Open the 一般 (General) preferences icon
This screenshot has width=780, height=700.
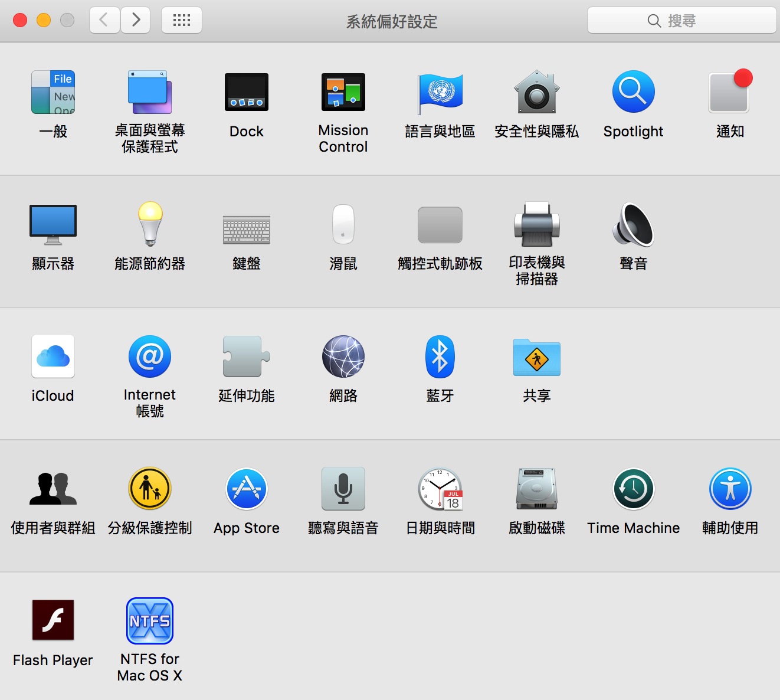(53, 92)
